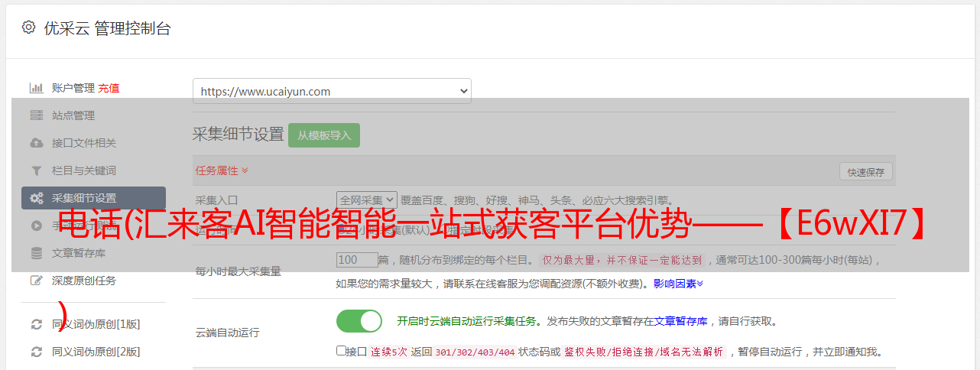Click the filter icon for 栏目与关键词
980x370 pixels.
tap(36, 170)
